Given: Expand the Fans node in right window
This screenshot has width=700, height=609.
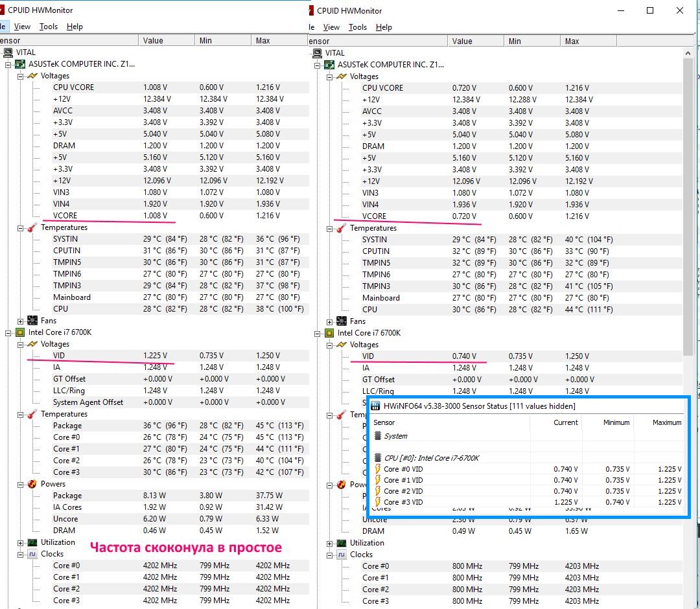Looking at the screenshot, I should [x=329, y=323].
